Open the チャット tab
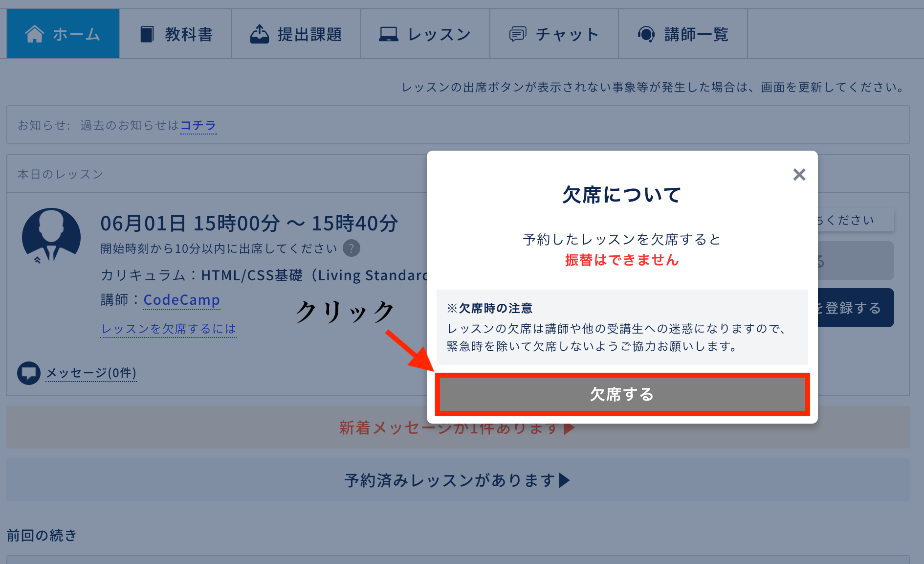 [554, 34]
